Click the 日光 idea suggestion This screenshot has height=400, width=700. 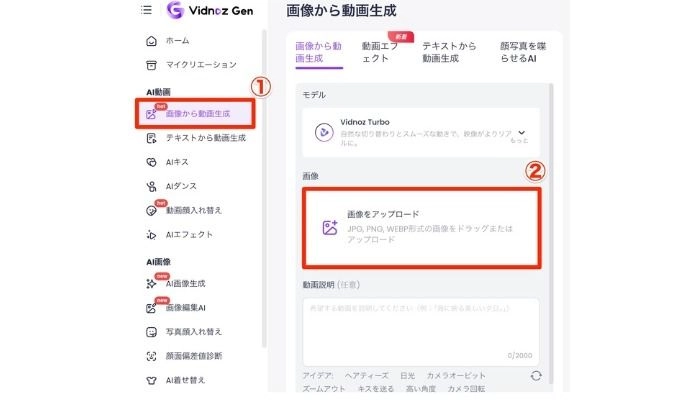[407, 376]
